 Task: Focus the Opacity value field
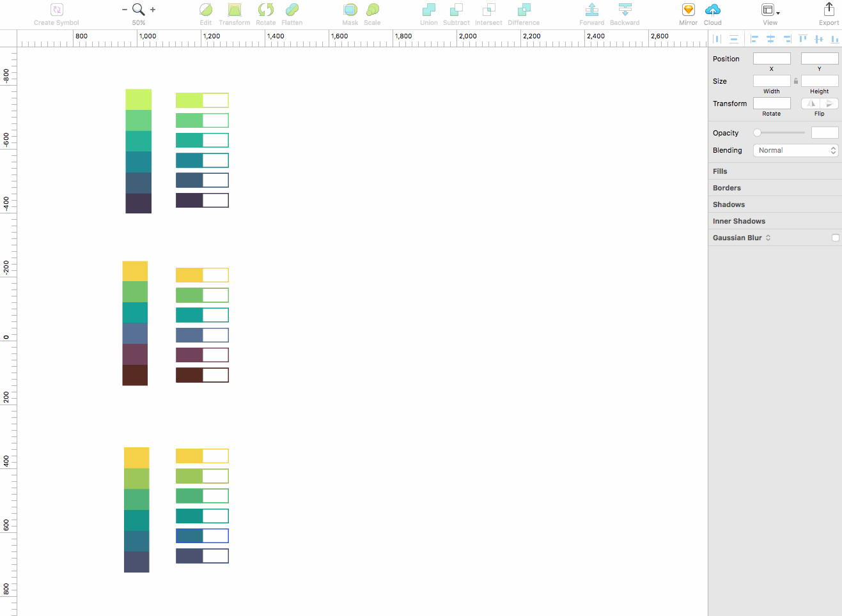click(825, 132)
